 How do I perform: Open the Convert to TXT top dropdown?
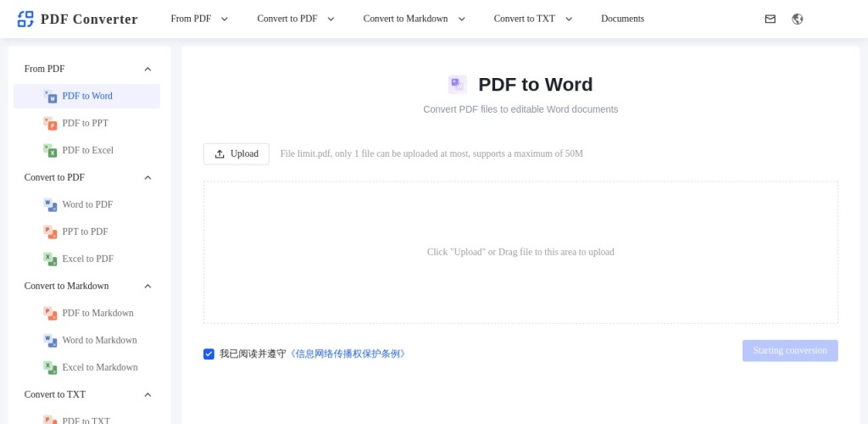533,19
